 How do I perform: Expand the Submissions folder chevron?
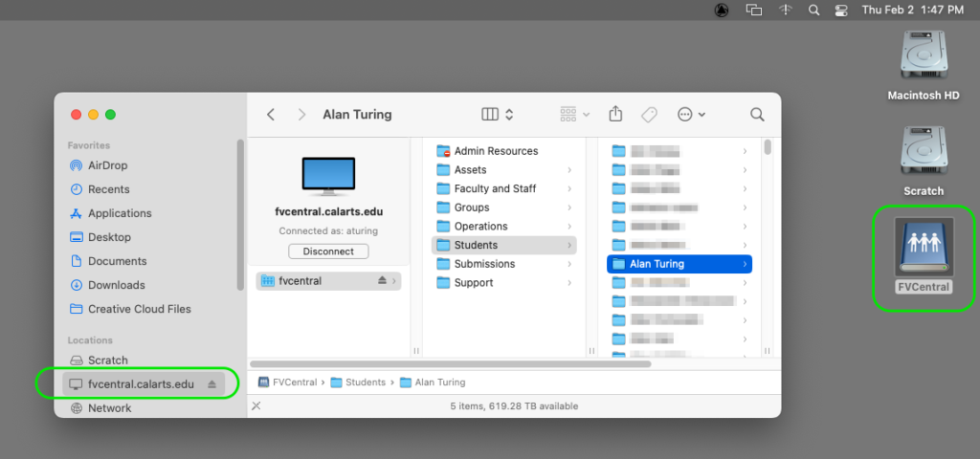(x=569, y=264)
